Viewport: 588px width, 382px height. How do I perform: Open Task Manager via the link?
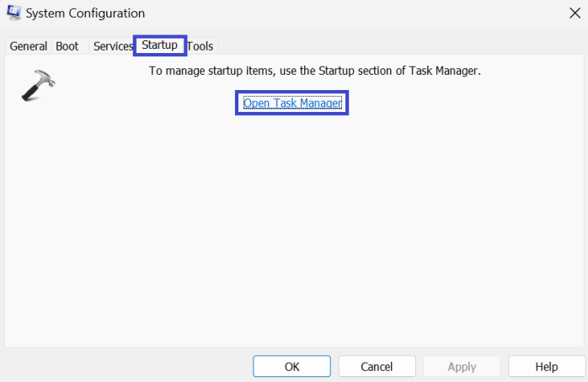291,103
